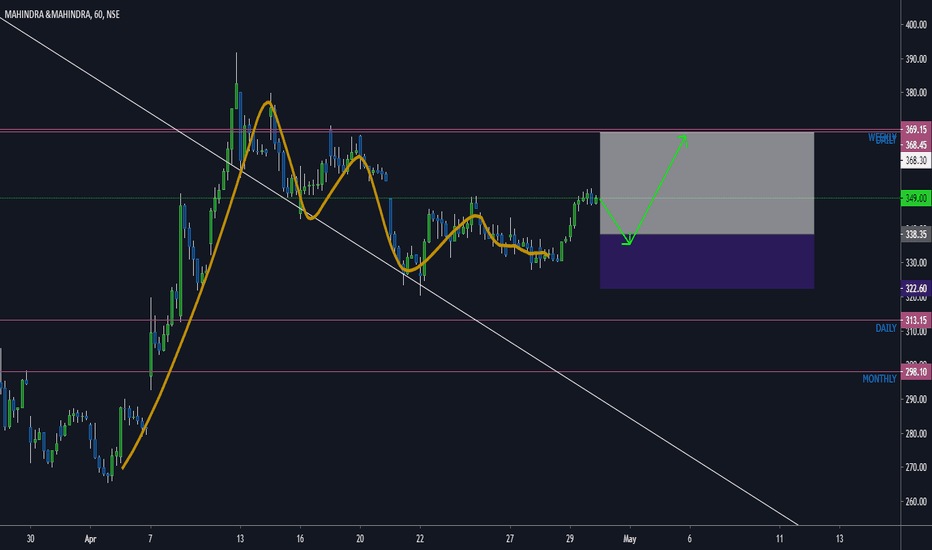Click the 7 date label on time axis

tap(150, 539)
